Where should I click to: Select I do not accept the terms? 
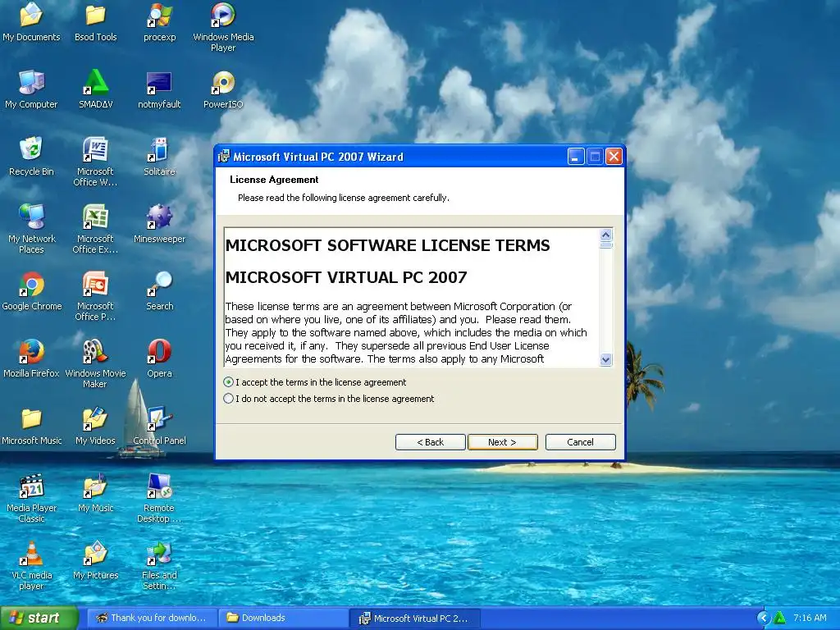coord(229,399)
